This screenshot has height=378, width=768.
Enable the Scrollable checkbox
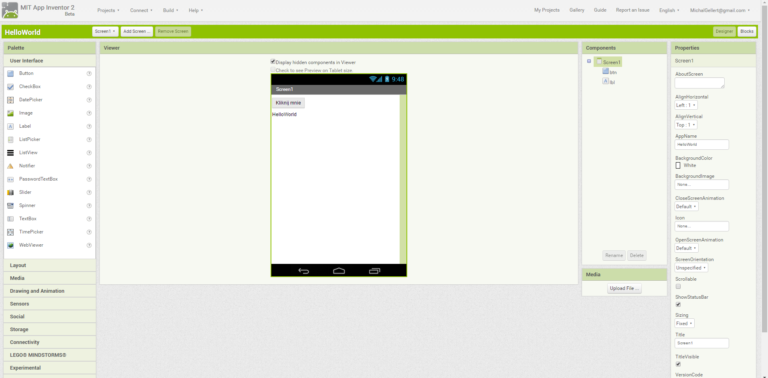tap(678, 286)
